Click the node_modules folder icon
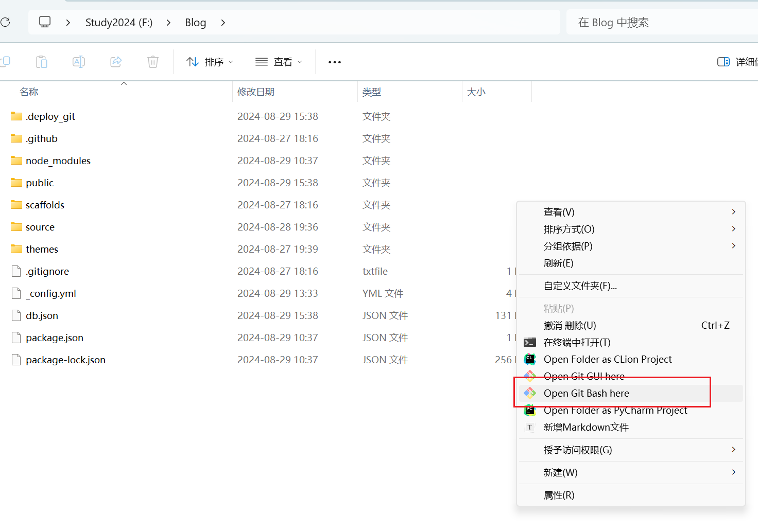Image resolution: width=758 pixels, height=532 pixels. pos(16,161)
